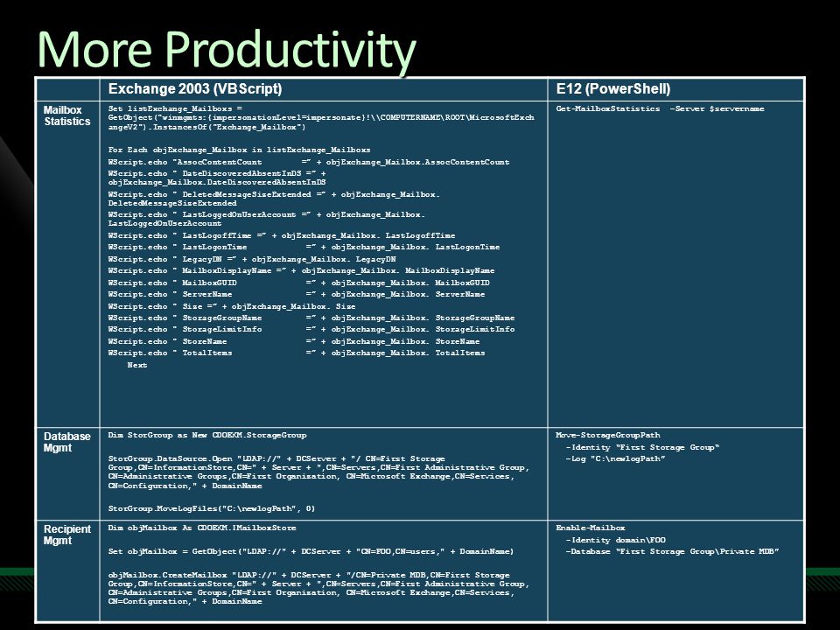The height and width of the screenshot is (630, 840).
Task: Click the 'StorGroup.MoveLogFiles' statement
Action: click(212, 509)
